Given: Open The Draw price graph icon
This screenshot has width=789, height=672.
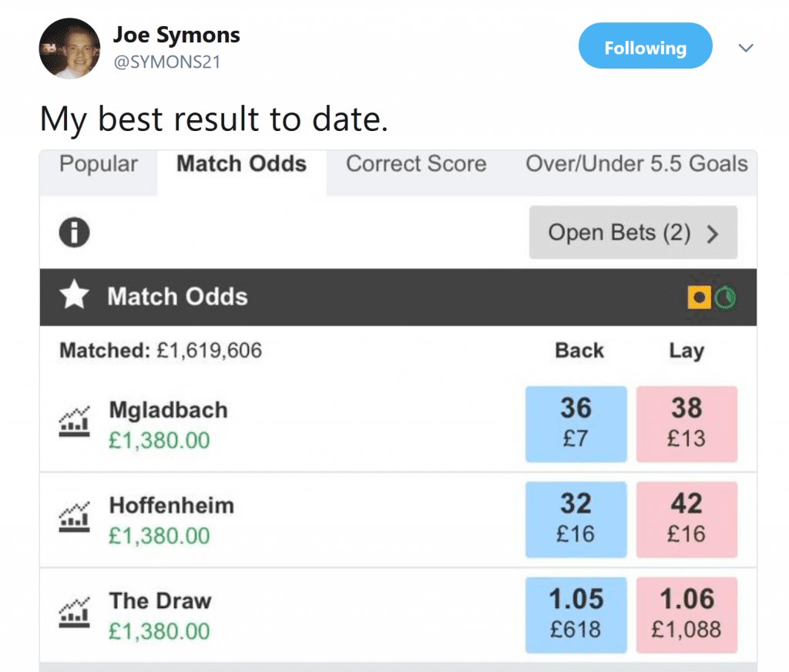Looking at the screenshot, I should click(75, 612).
